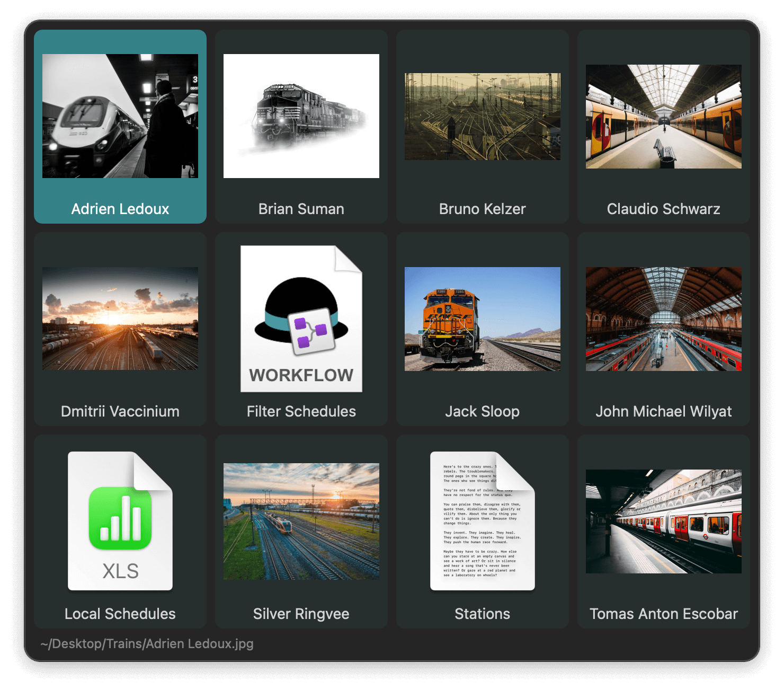
Task: Select the Adrien Ledoux train photo
Action: pyautogui.click(x=120, y=116)
